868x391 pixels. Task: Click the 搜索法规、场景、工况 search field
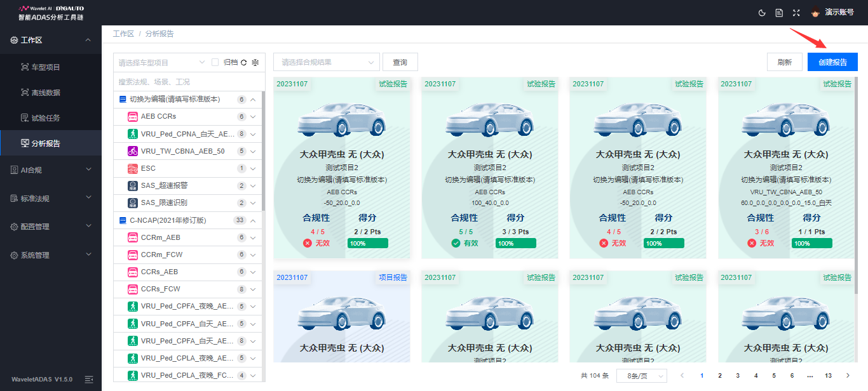coord(189,82)
